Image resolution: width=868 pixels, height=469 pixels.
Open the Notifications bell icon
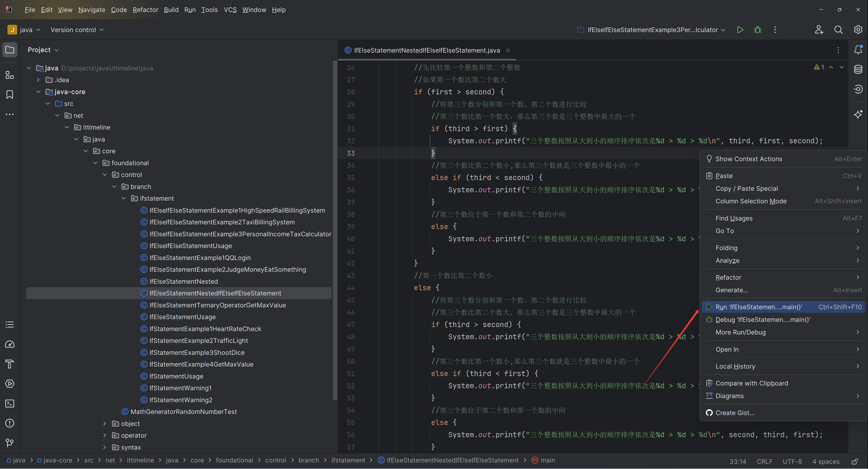(858, 50)
